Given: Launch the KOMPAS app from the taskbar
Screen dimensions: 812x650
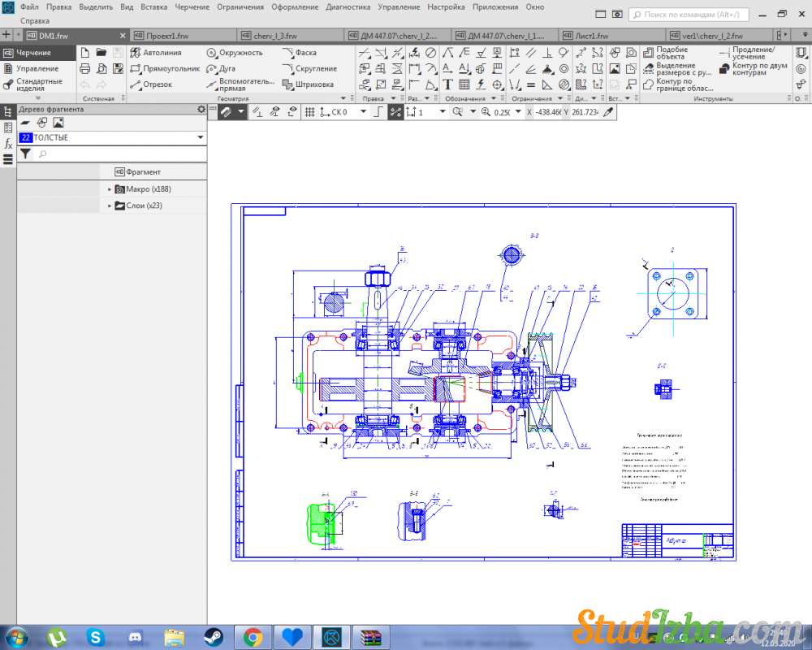Looking at the screenshot, I should coord(330,635).
